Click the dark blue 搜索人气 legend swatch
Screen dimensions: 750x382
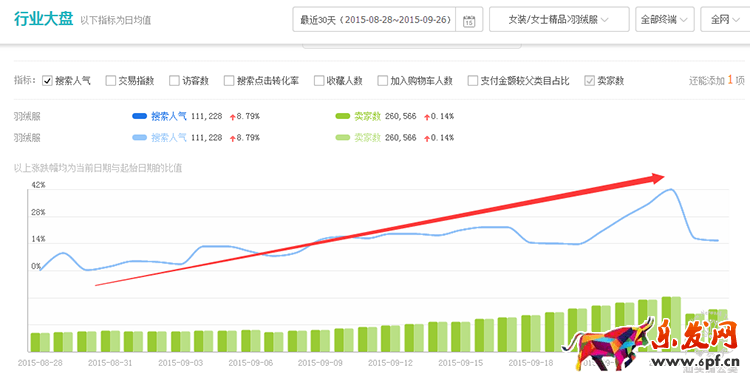coord(140,116)
